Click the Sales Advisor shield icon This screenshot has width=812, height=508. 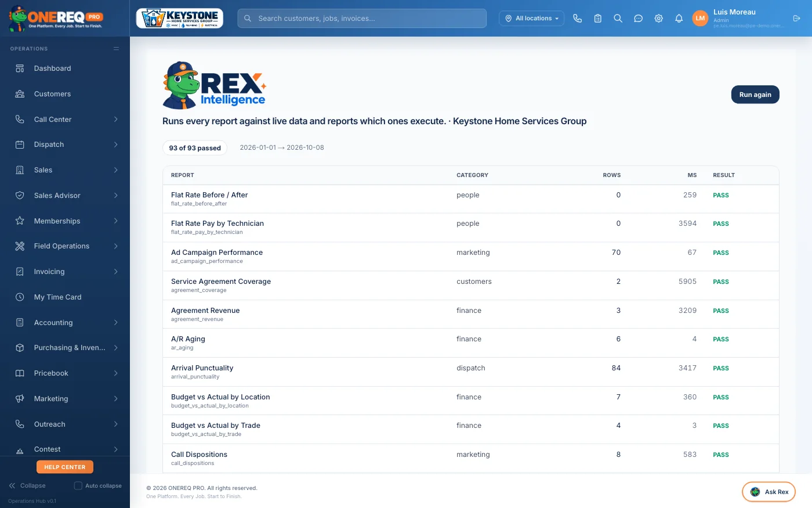point(20,196)
